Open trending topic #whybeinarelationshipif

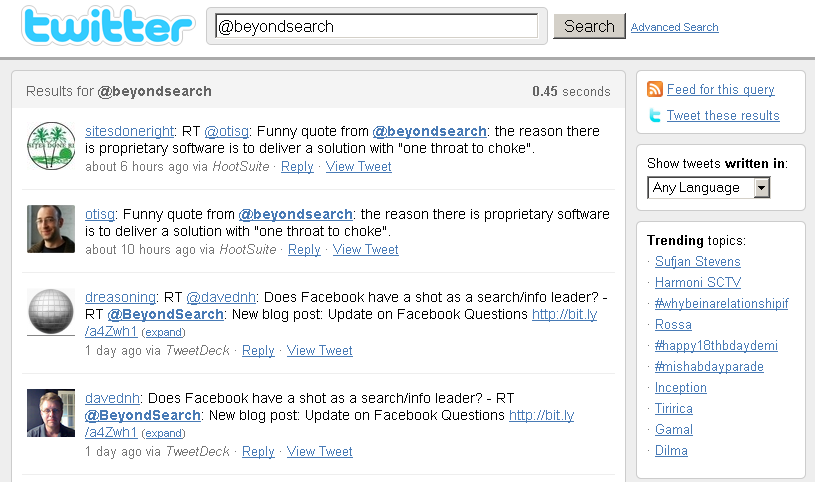click(x=721, y=303)
